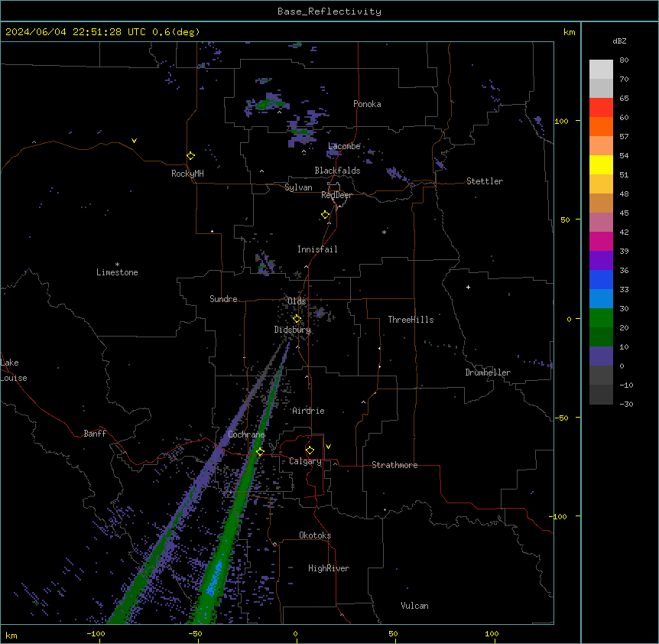Click the ThreeHills label
Screen dimensions: 659x644
point(411,320)
